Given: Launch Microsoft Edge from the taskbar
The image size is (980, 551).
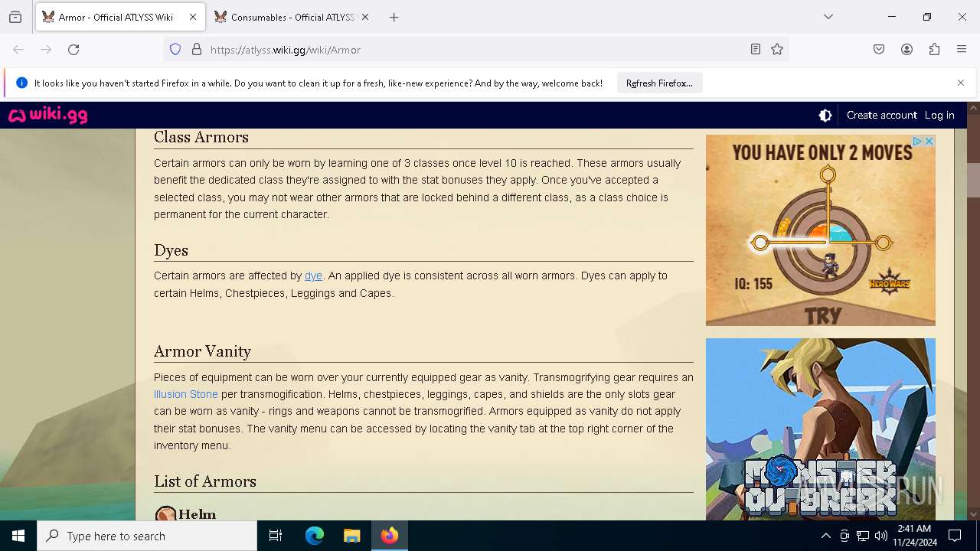Looking at the screenshot, I should (x=315, y=536).
